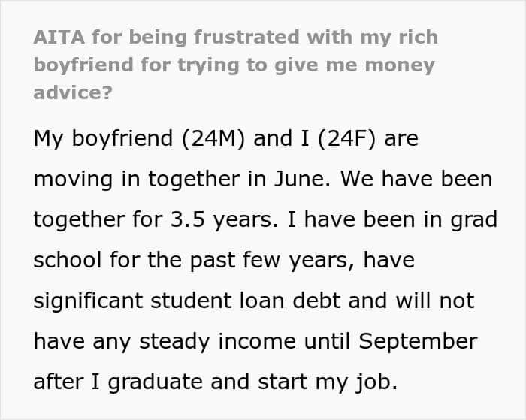Click the word "June" in the body
The height and width of the screenshot is (420, 526).
click(302, 179)
